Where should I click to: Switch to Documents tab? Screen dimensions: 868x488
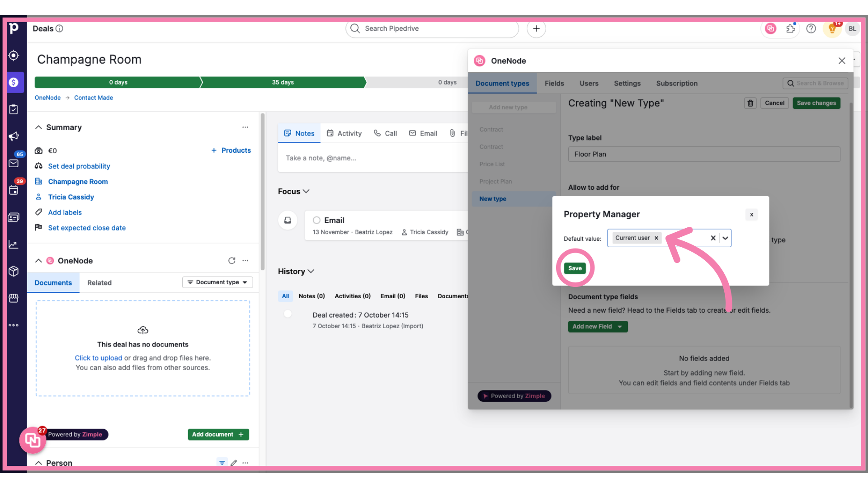[53, 283]
